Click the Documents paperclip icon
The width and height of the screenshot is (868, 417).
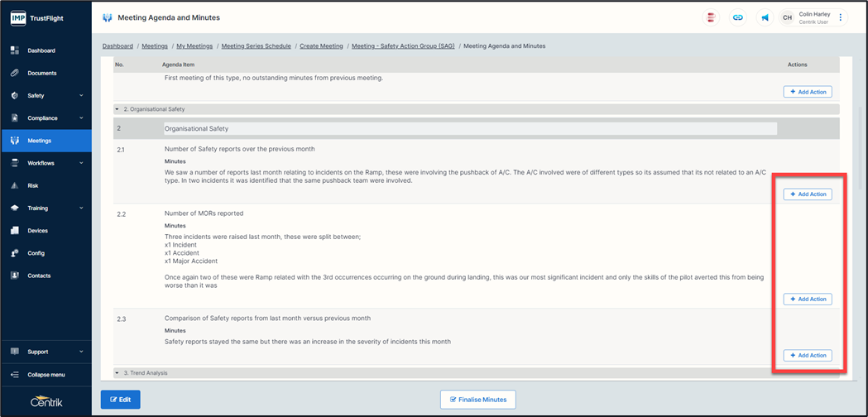point(15,74)
